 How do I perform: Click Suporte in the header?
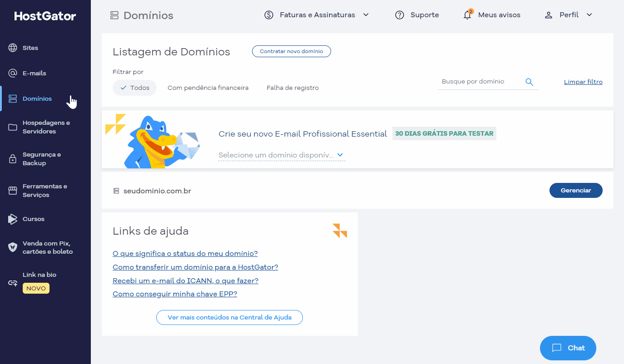coord(425,15)
